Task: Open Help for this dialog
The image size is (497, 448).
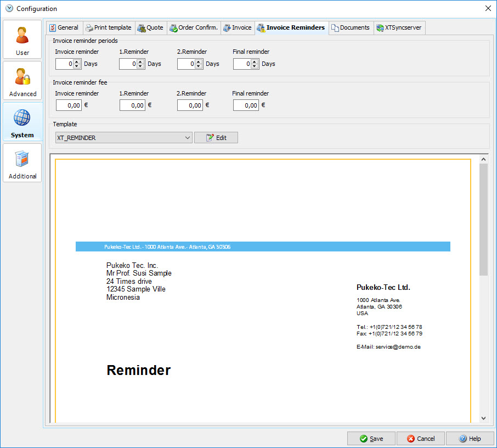Action: 470,439
